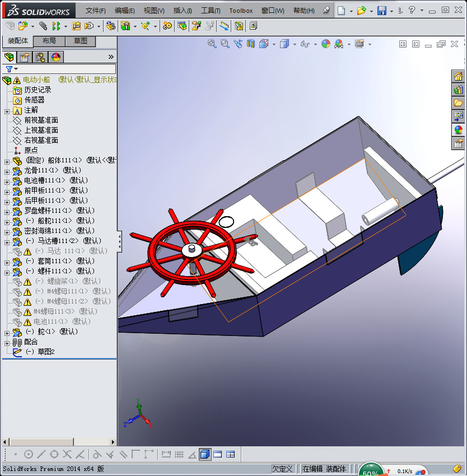Open the ConfigurationManager tab icon

click(40, 57)
